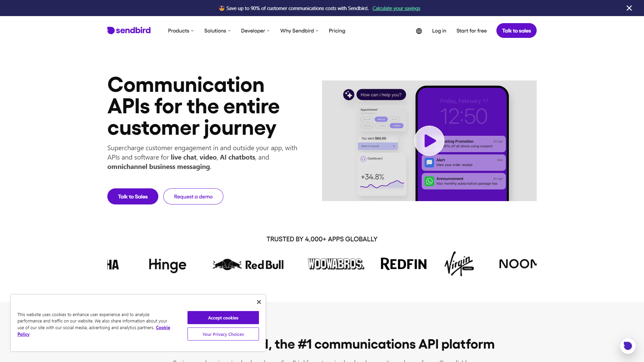Click the 'Talk to Sales' purple button
Image resolution: width=644 pixels, height=362 pixels.
point(132,196)
